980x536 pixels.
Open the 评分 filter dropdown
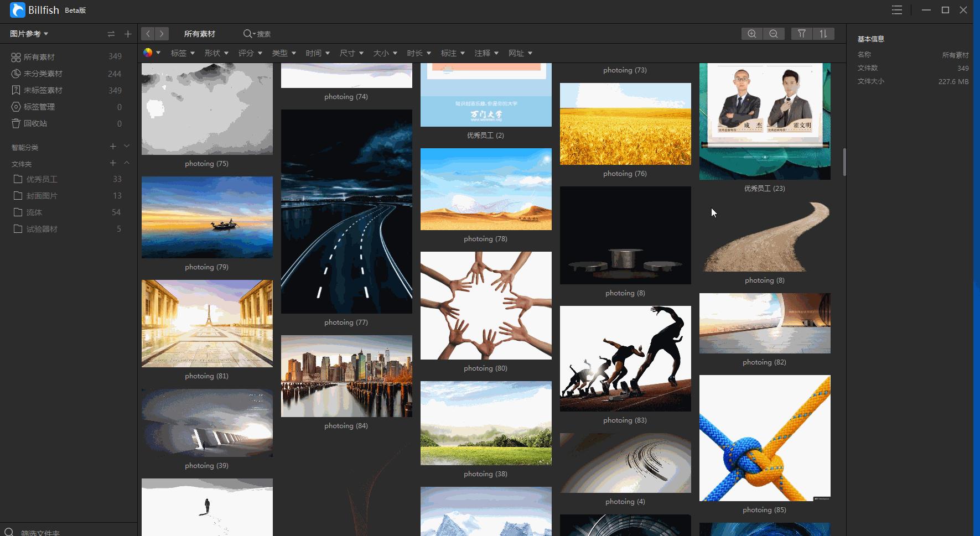point(250,53)
